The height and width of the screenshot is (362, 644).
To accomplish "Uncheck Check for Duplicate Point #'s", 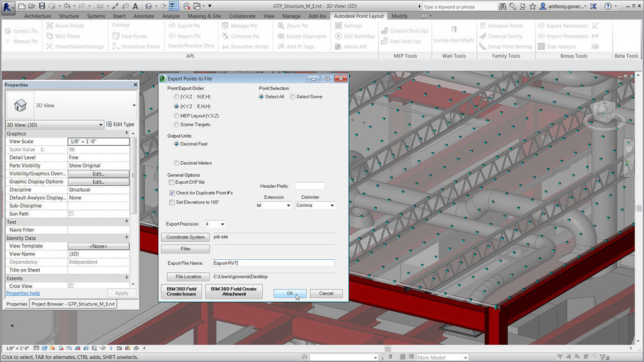I will 172,194.
